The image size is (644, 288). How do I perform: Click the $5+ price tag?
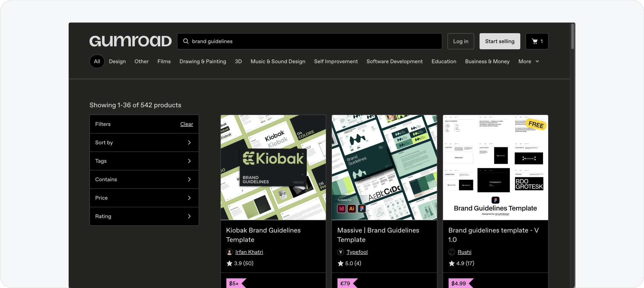tap(236, 283)
